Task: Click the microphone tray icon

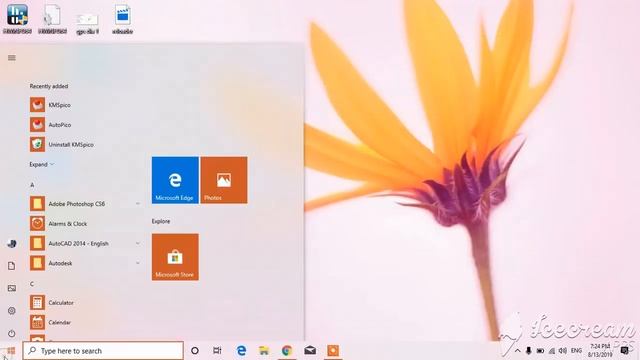Action: coord(529,351)
